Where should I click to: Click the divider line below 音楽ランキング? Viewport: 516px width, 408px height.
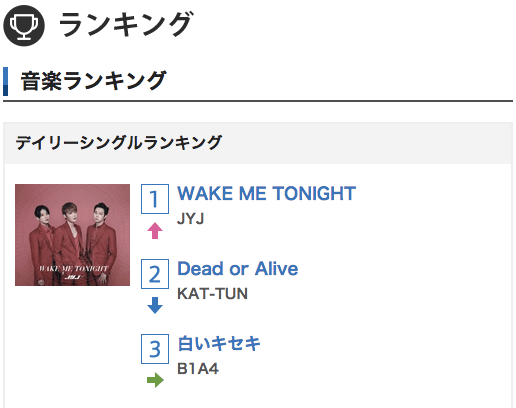click(x=258, y=101)
